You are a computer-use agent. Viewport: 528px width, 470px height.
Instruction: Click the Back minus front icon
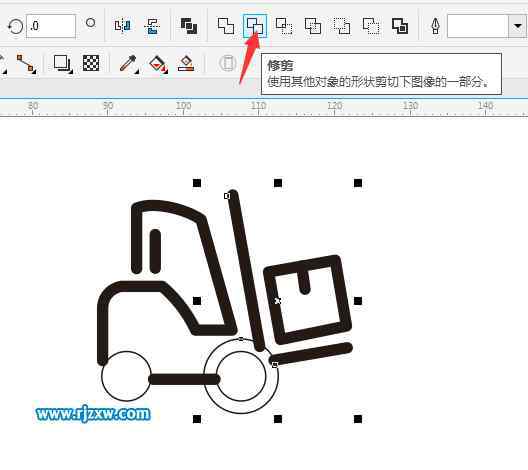[x=371, y=26]
